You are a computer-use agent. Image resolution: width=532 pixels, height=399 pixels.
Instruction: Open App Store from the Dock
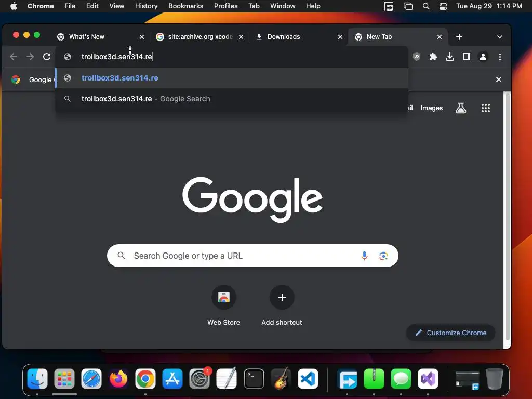click(x=172, y=379)
